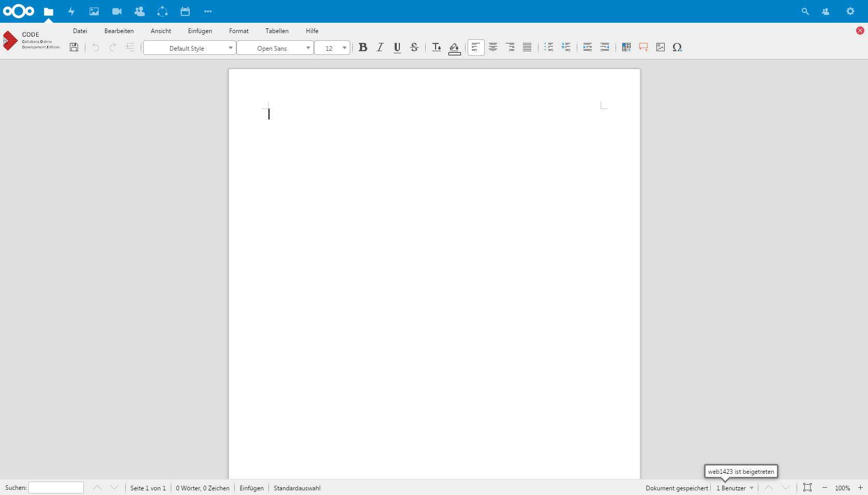Viewport: 868px width, 495px height.
Task: Open the font color picker
Action: [437, 47]
